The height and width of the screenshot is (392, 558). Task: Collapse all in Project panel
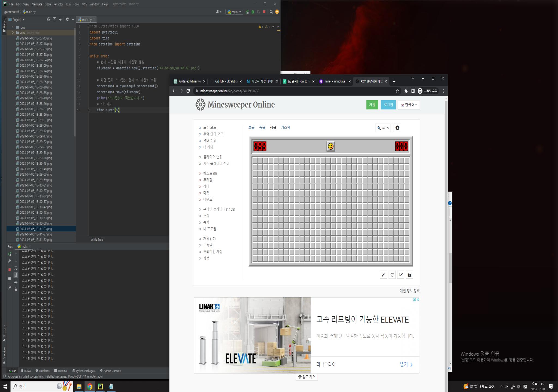(60, 20)
